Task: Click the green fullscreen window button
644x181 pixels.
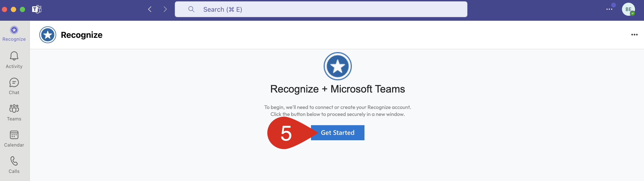Action: point(22,9)
